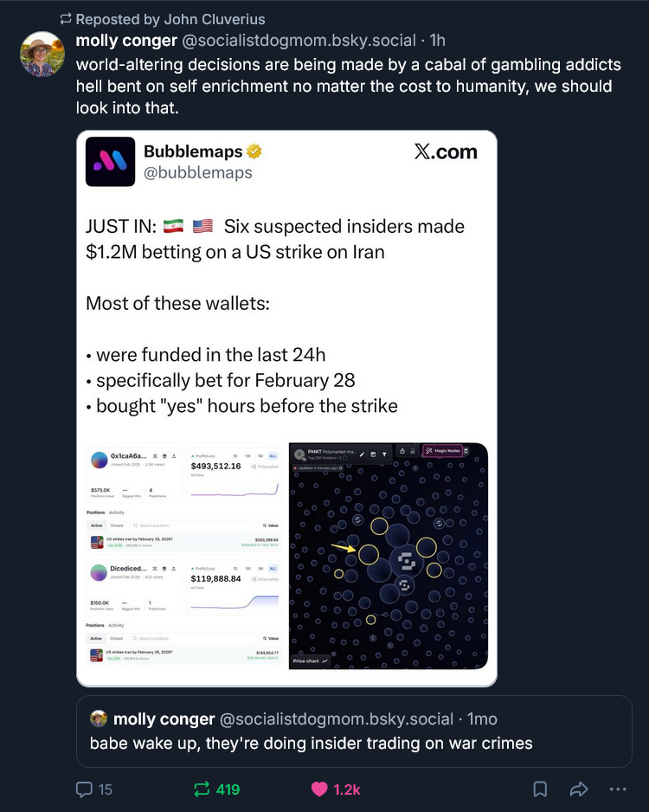Open the three-dot more options menu
This screenshot has height=812, width=649.
point(618,789)
